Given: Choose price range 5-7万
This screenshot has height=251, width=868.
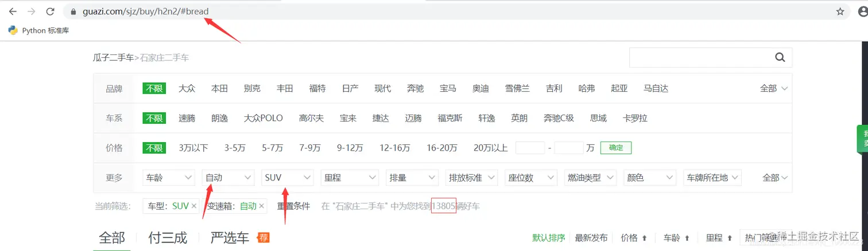Looking at the screenshot, I should (273, 148).
